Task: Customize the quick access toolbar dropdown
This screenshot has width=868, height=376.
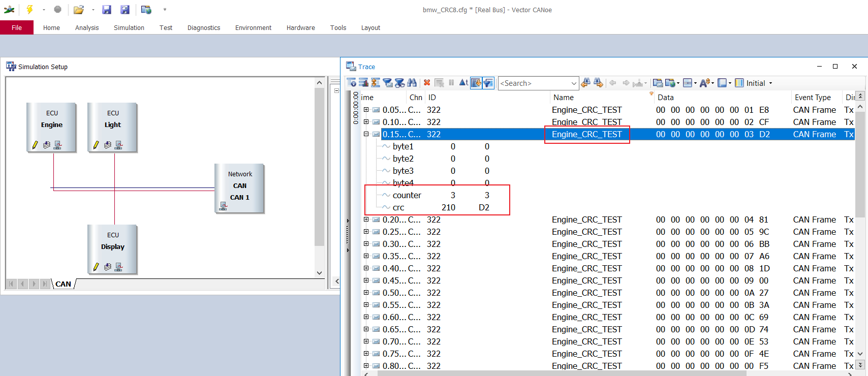Action: (165, 9)
